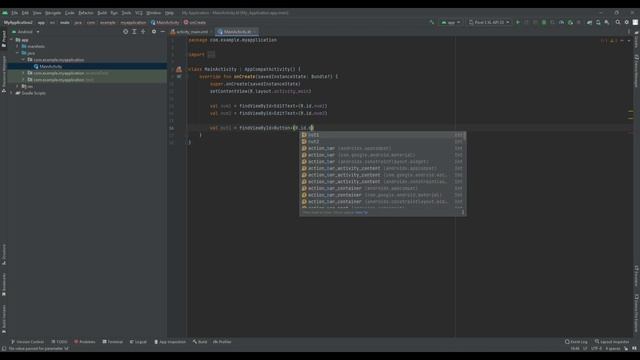The image size is (640, 360).
Task: Click UTF-8 encoding in status bar
Action: tap(596, 349)
